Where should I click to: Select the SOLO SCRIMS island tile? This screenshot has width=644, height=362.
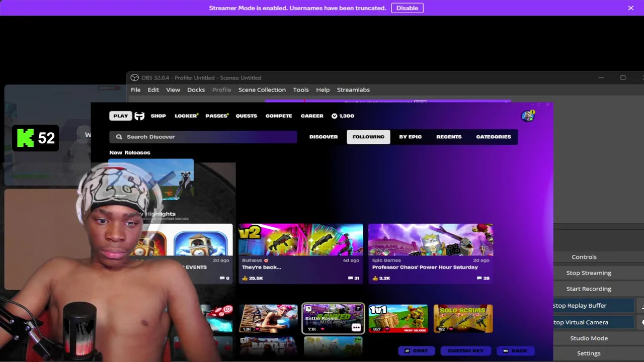coord(463,318)
